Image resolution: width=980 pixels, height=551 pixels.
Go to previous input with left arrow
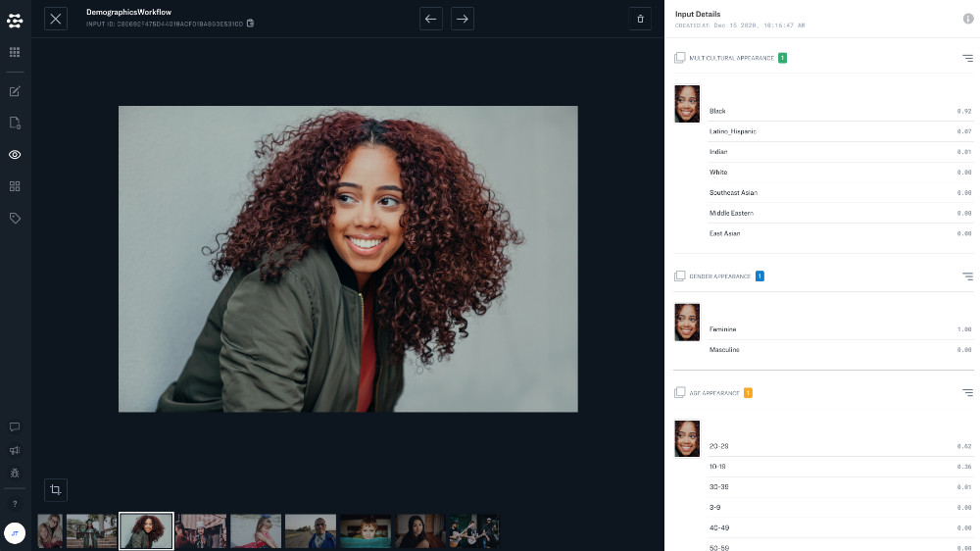[x=430, y=19]
